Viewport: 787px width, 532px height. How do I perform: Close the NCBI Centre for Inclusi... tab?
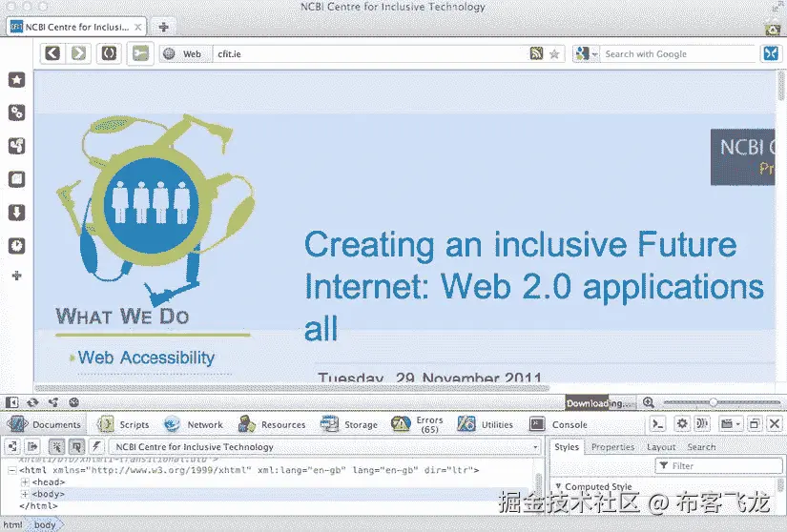point(137,27)
